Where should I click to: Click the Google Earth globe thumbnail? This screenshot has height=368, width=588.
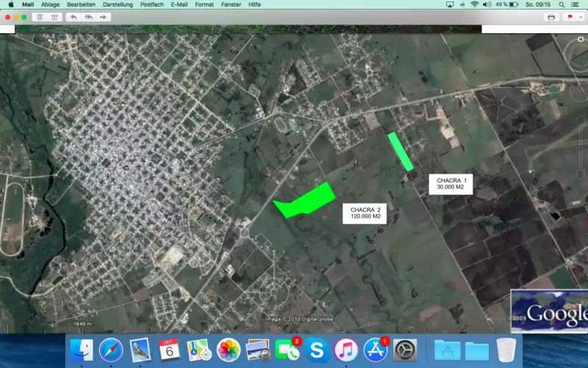[x=549, y=309]
